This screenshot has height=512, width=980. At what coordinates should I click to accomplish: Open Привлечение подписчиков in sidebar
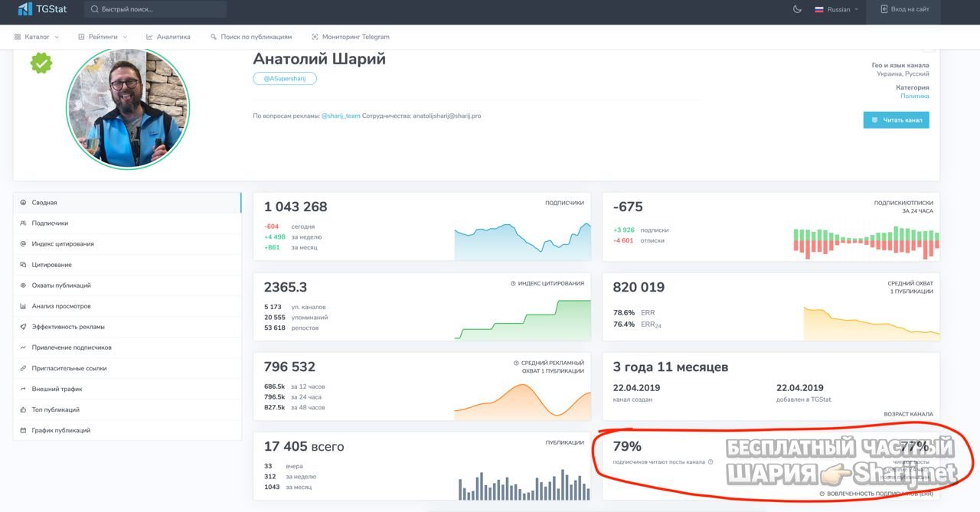point(127,347)
